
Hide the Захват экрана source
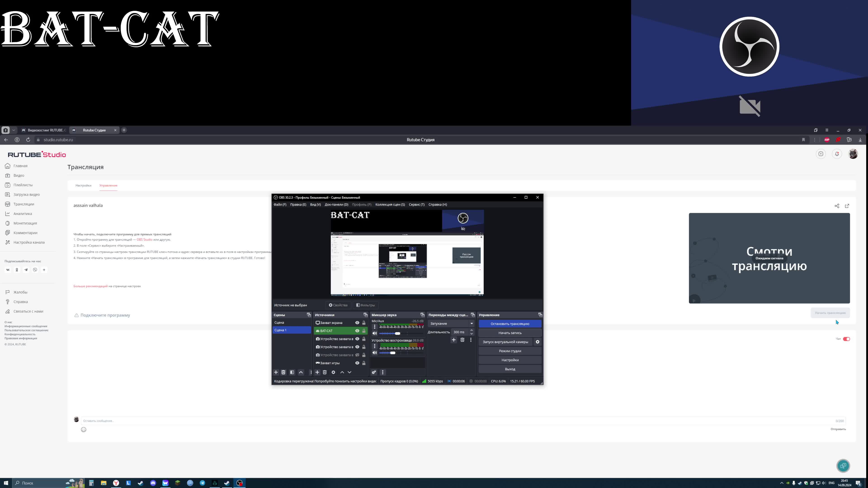pos(357,323)
